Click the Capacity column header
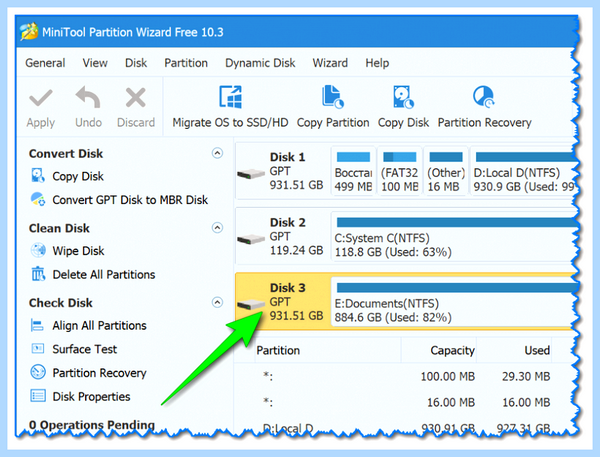Screen dimensions: 600x457 452,350
